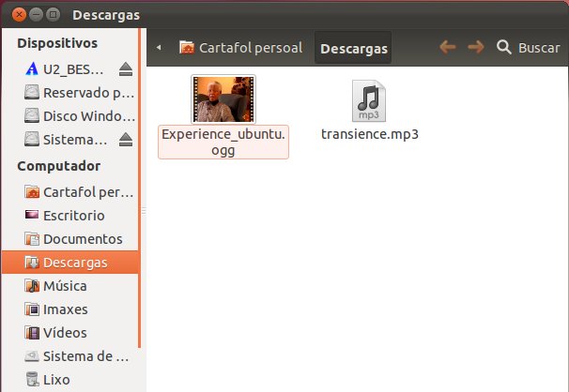
Task: Click the Escritorio desktop icon
Action: pos(32,215)
